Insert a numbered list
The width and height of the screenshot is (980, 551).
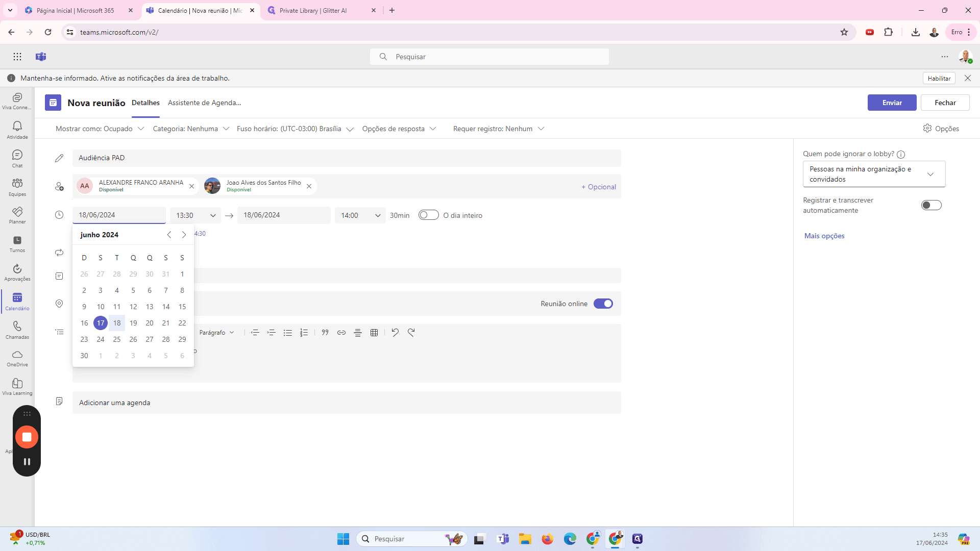click(304, 333)
